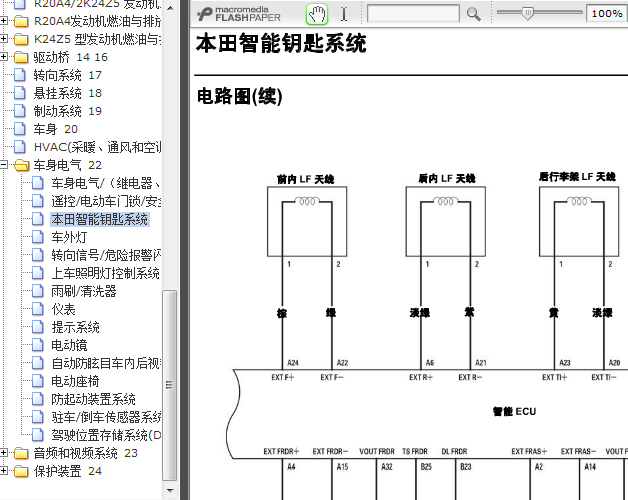Click the 100% zoom percentage box
Image resolution: width=628 pixels, height=500 pixels.
(607, 14)
